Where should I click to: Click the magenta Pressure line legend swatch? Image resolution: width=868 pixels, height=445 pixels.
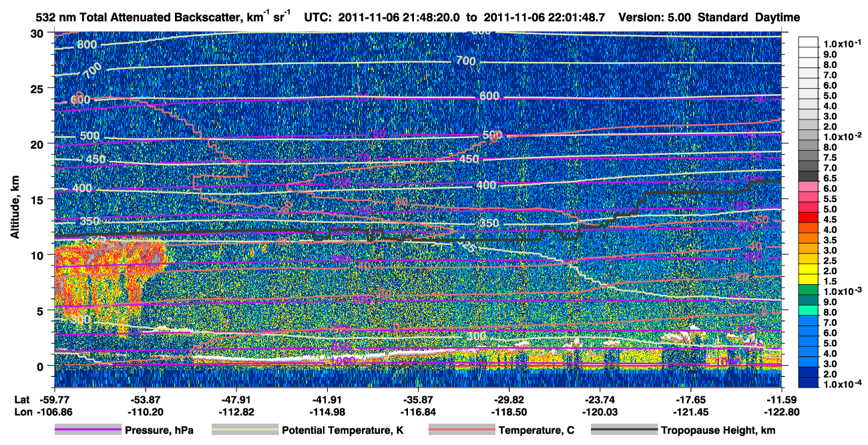88,430
